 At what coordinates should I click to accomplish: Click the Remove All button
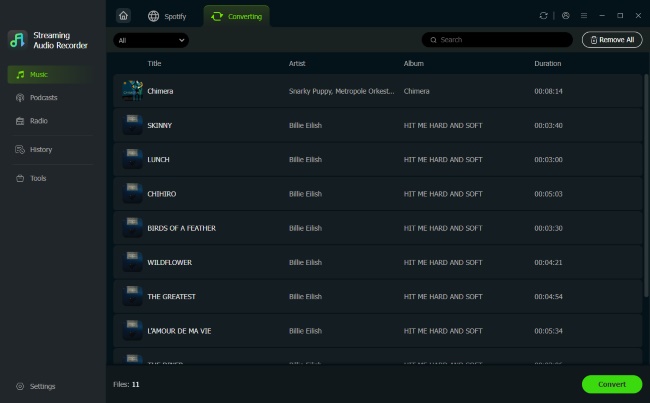pos(612,40)
